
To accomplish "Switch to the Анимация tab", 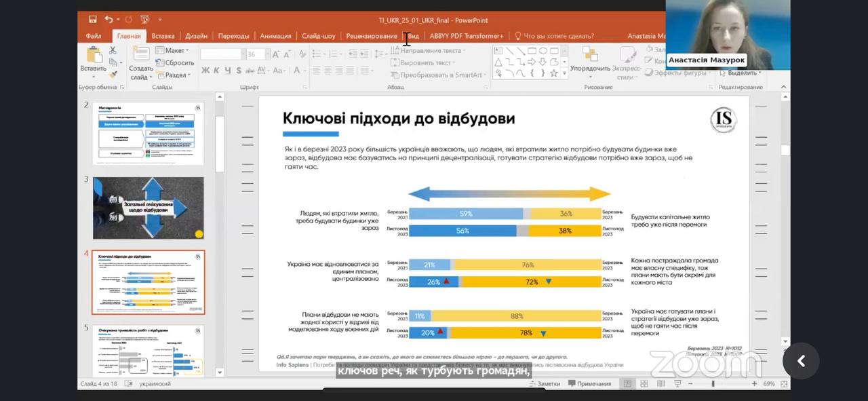I will tap(275, 36).
